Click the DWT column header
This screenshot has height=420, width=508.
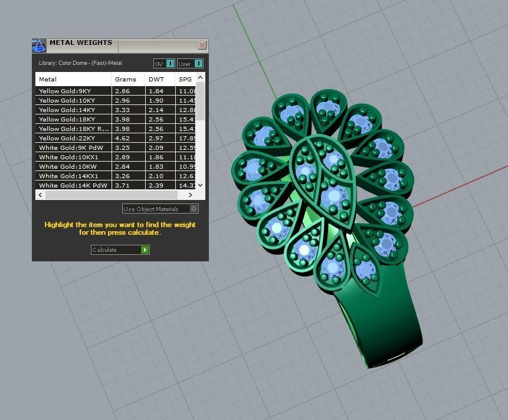tap(160, 79)
